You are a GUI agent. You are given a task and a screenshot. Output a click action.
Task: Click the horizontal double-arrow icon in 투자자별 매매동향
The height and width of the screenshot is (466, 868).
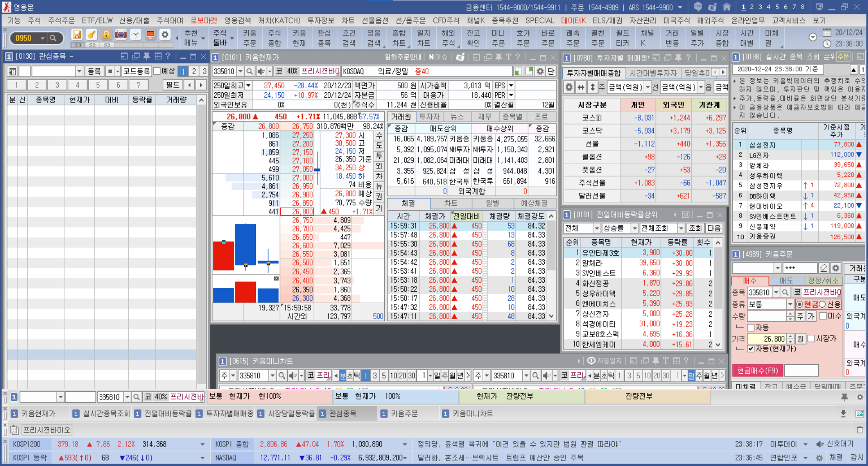(581, 87)
